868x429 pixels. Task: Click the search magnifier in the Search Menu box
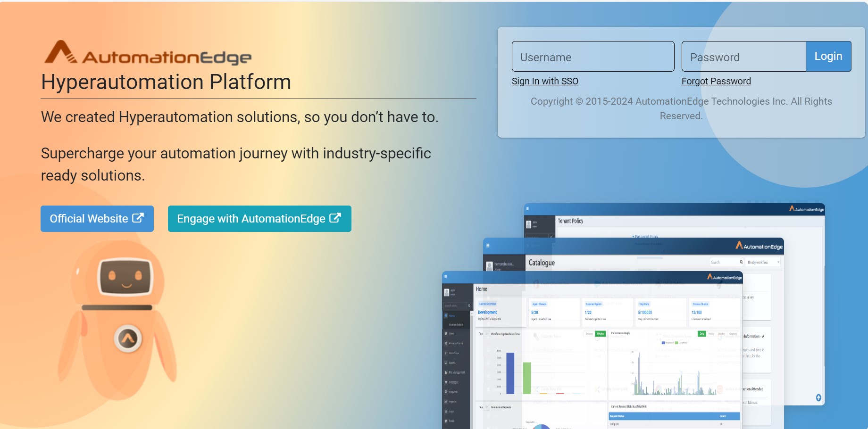tap(469, 305)
